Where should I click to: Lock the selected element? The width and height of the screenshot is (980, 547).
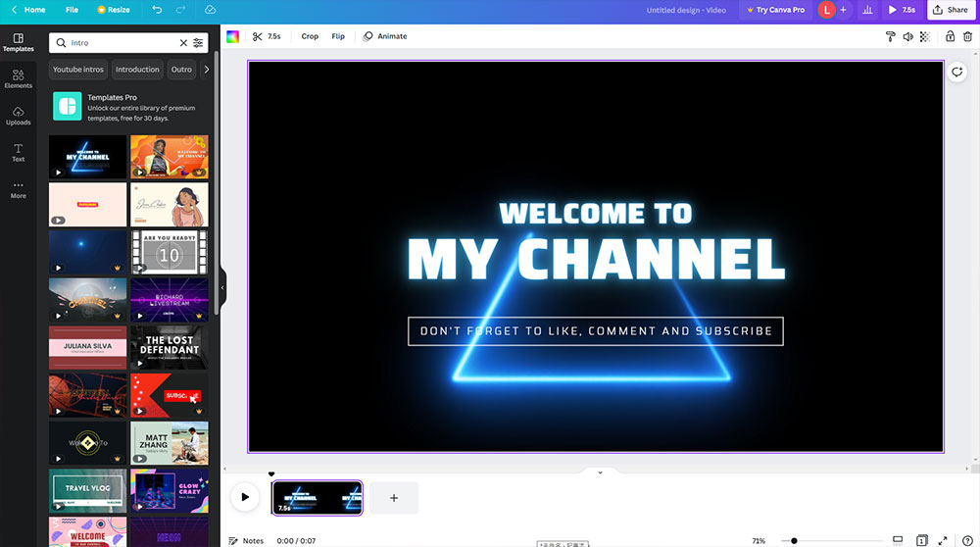pos(950,37)
